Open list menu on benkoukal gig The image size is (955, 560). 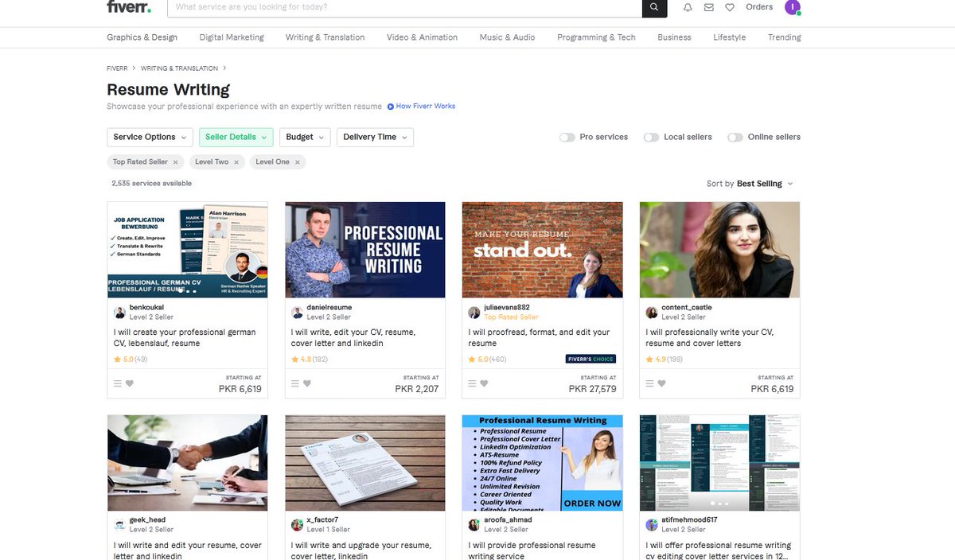coord(118,383)
